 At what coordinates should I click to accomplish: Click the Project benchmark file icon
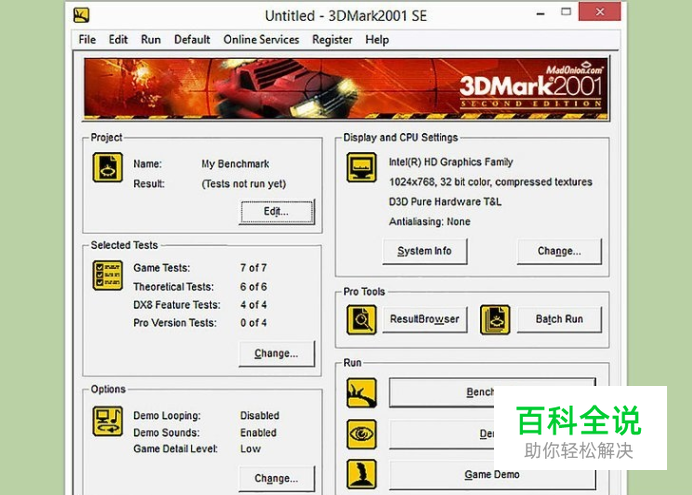tap(108, 168)
